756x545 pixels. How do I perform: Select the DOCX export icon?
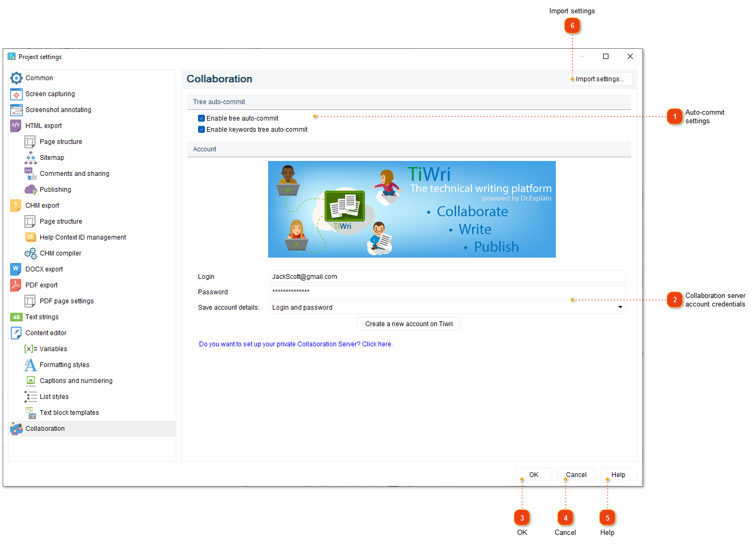click(16, 269)
